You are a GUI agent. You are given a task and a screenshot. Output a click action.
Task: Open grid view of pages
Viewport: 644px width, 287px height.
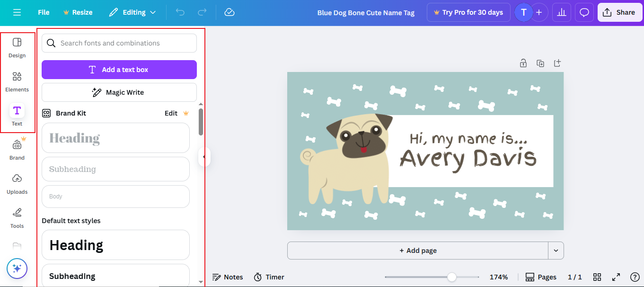(597, 277)
